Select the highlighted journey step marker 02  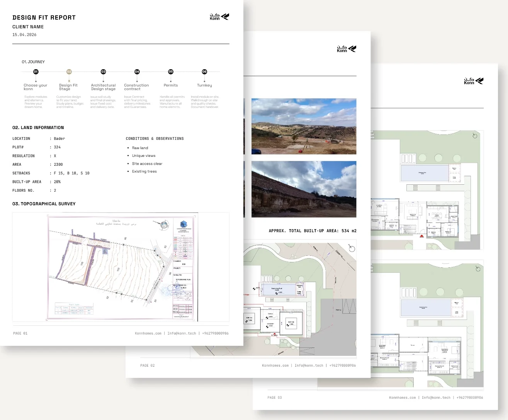coord(69,71)
